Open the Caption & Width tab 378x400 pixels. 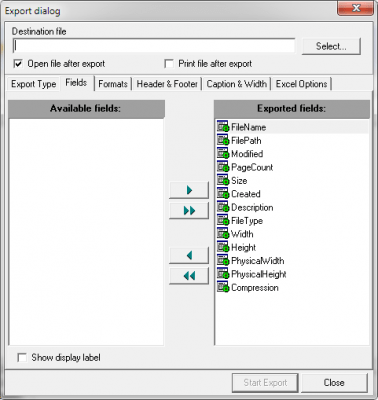tap(237, 84)
